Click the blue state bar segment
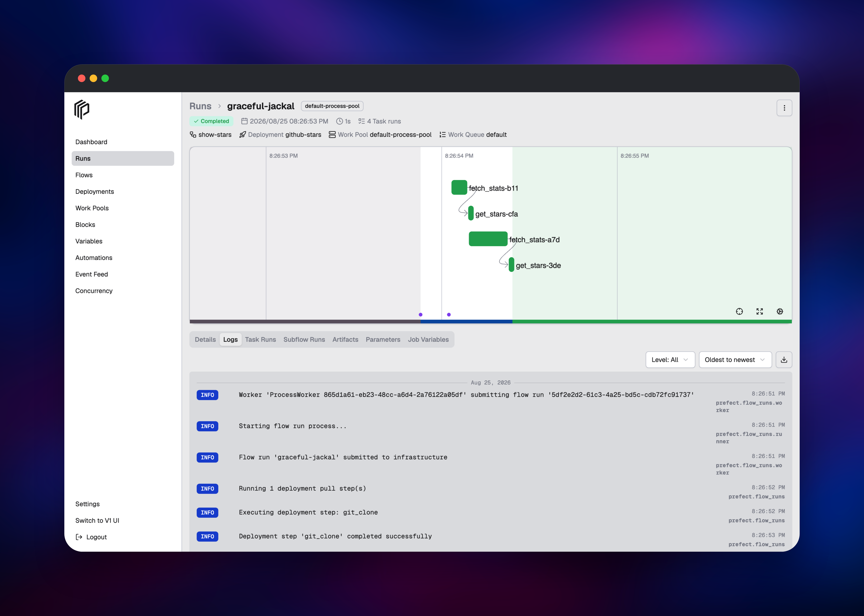 coord(466,322)
